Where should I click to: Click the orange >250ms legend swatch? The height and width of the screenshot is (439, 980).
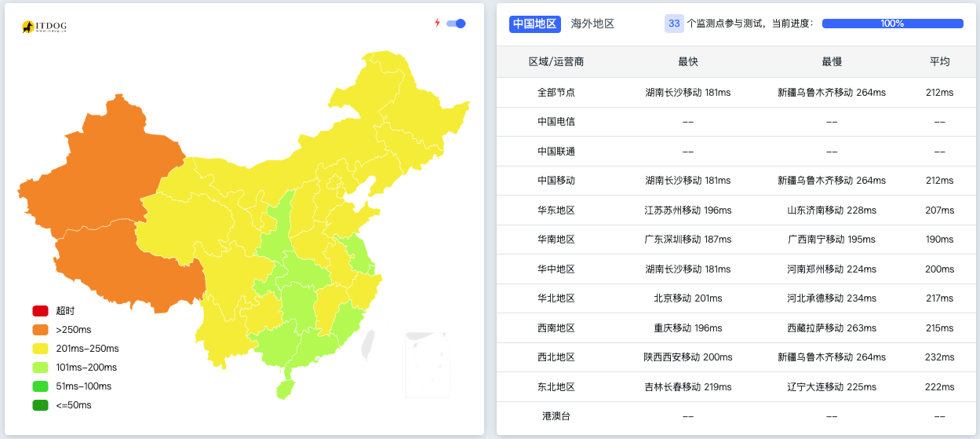point(41,330)
